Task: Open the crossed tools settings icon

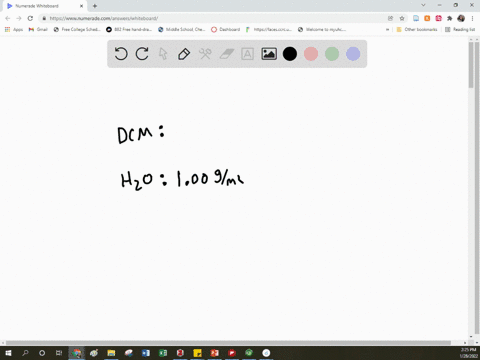Action: click(x=205, y=54)
